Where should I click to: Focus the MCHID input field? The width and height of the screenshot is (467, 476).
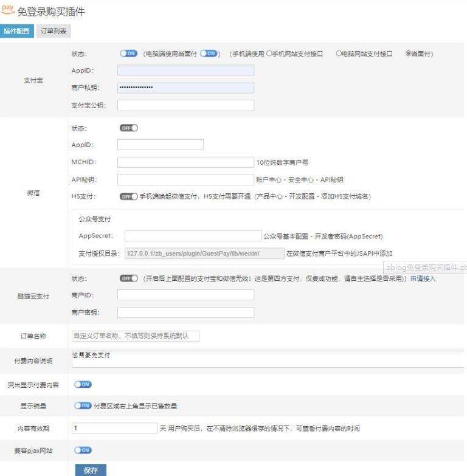tap(186, 162)
